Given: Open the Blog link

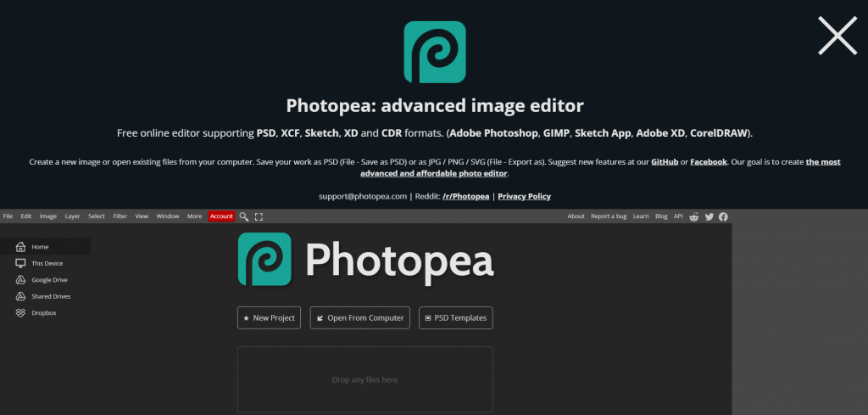Looking at the screenshot, I should [661, 216].
